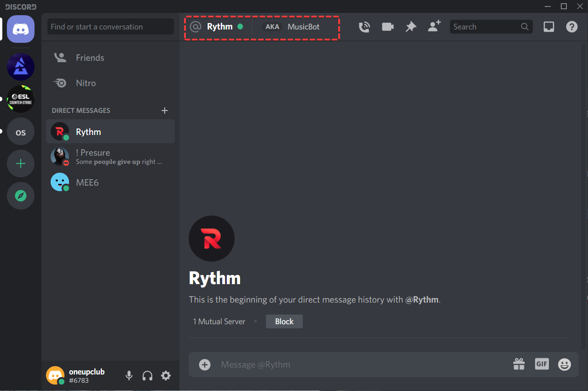Add friends to DM icon
This screenshot has width=588, height=391.
[434, 26]
